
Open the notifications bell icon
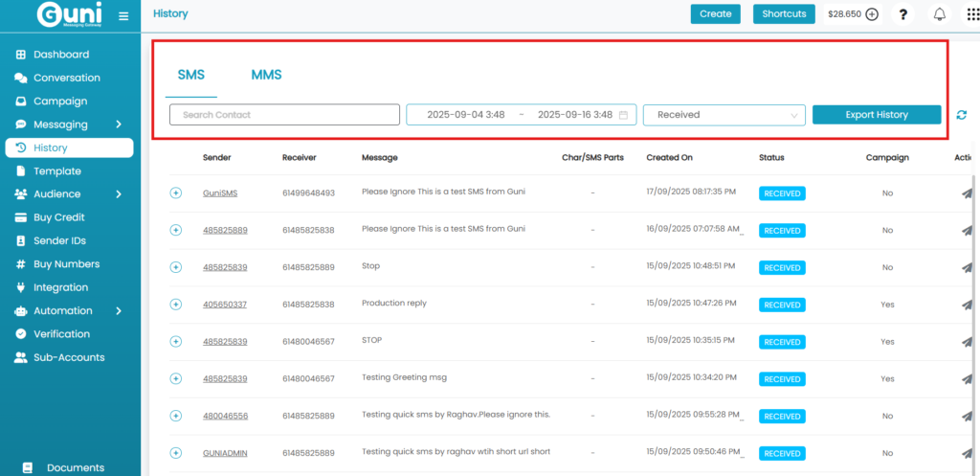click(939, 14)
